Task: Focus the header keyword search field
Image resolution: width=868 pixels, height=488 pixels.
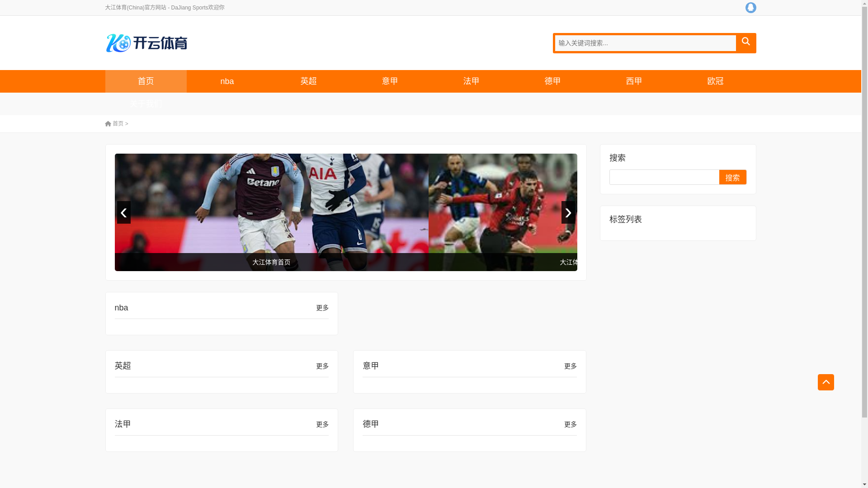Action: coord(646,43)
